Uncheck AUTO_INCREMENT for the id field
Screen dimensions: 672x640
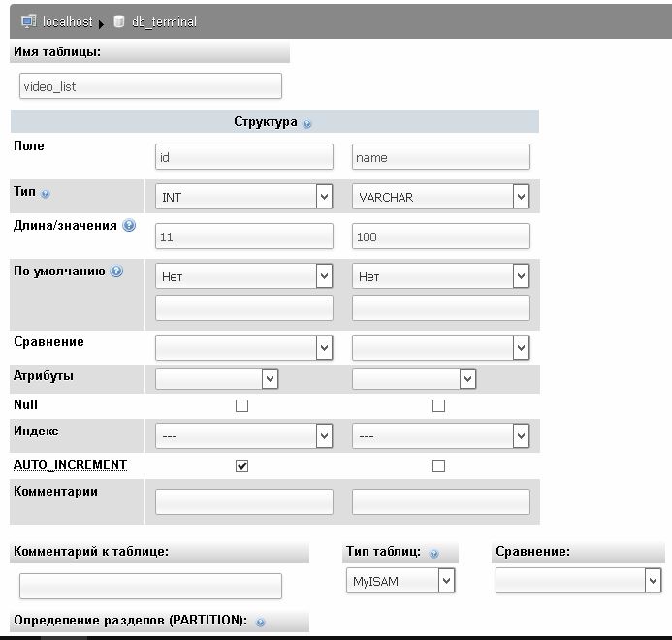(x=242, y=465)
